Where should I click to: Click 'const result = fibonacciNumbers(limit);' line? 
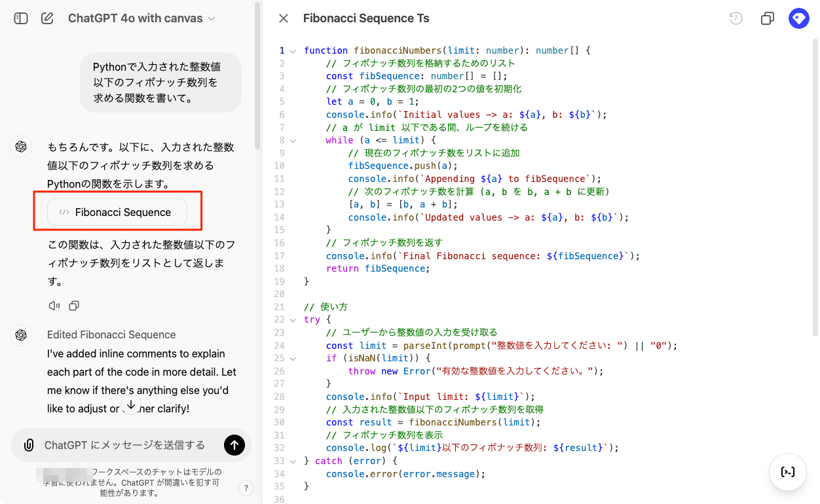tap(434, 423)
